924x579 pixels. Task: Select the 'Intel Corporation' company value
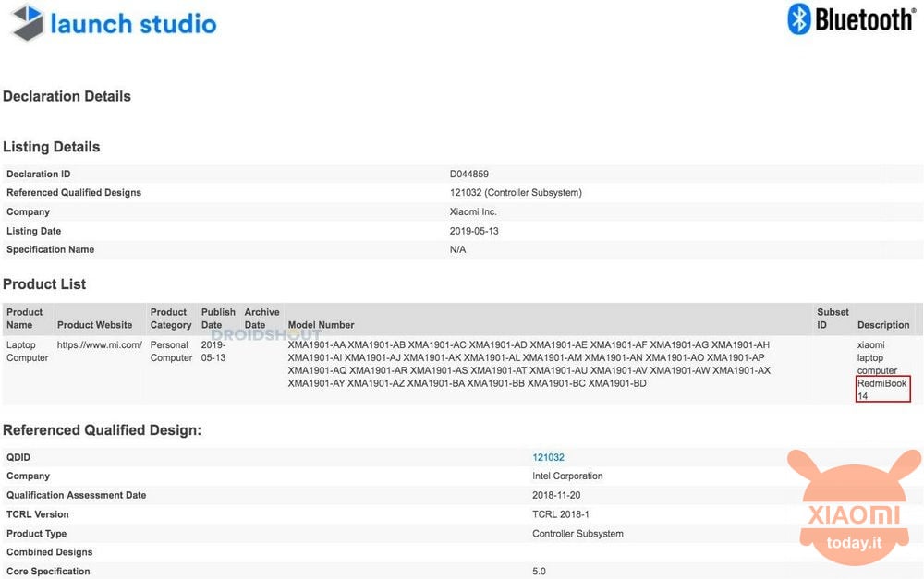(567, 476)
